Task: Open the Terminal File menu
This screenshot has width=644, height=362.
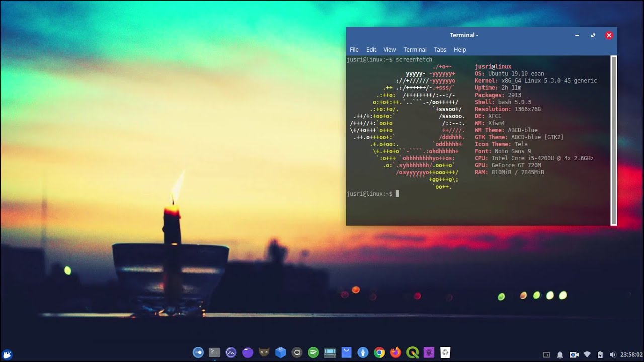Action: [x=354, y=50]
